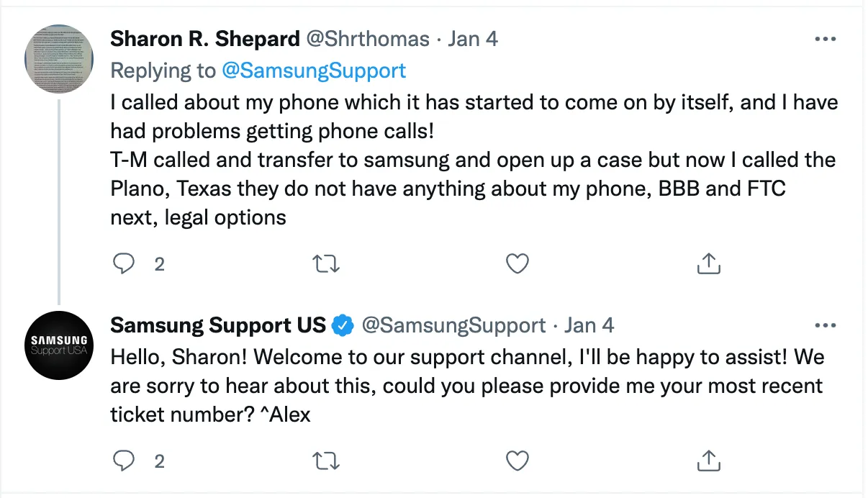The width and height of the screenshot is (868, 498).
Task: Click the verified badge beside Samsung Support US
Action: (343, 325)
